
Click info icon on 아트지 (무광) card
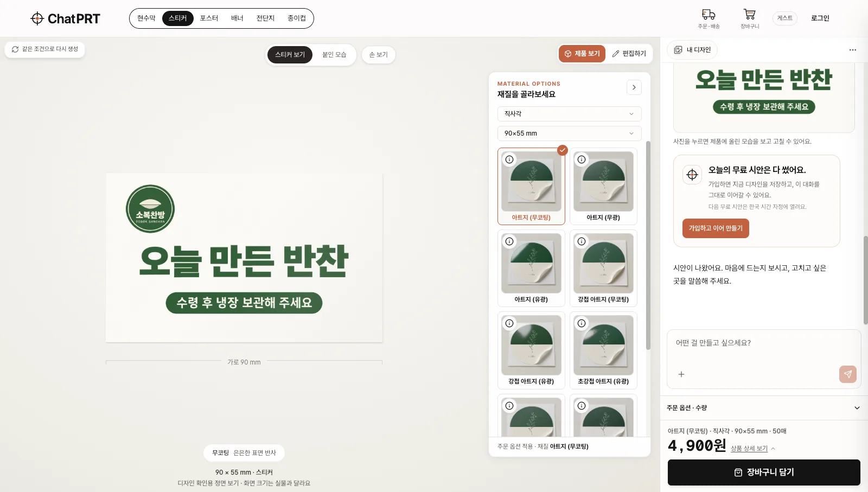point(582,159)
